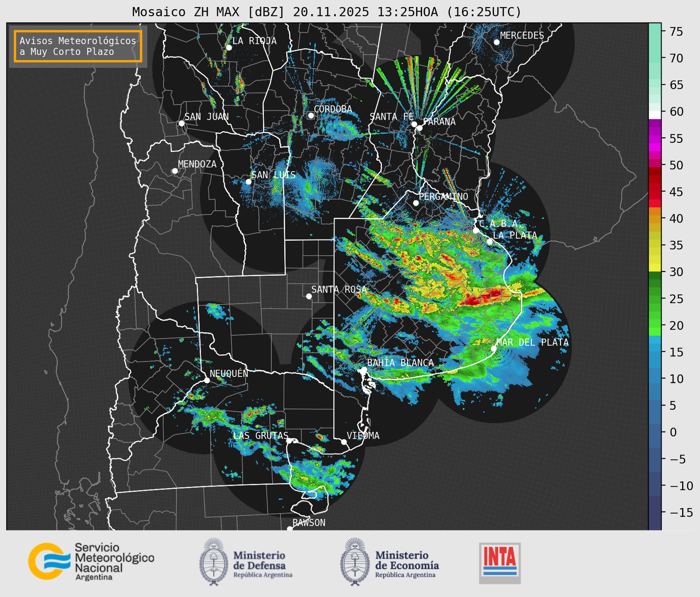The width and height of the screenshot is (700, 597).
Task: Click the Mar del Plata marker dot
Action: (494, 349)
